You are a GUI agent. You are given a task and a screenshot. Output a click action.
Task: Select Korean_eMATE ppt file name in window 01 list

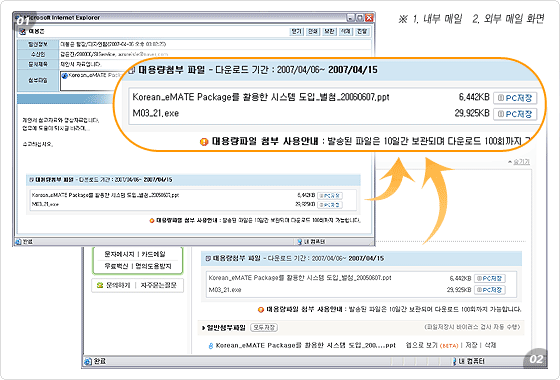[x=105, y=195]
